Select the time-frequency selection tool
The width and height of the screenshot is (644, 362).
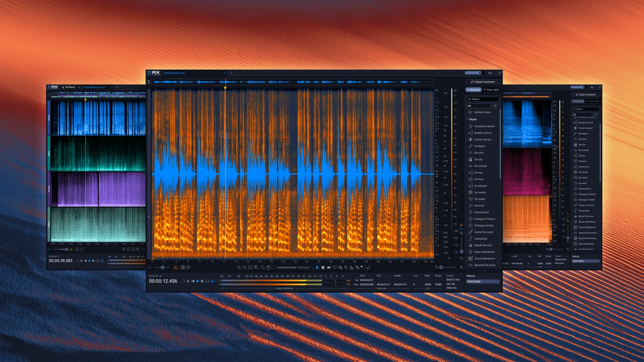tap(323, 267)
